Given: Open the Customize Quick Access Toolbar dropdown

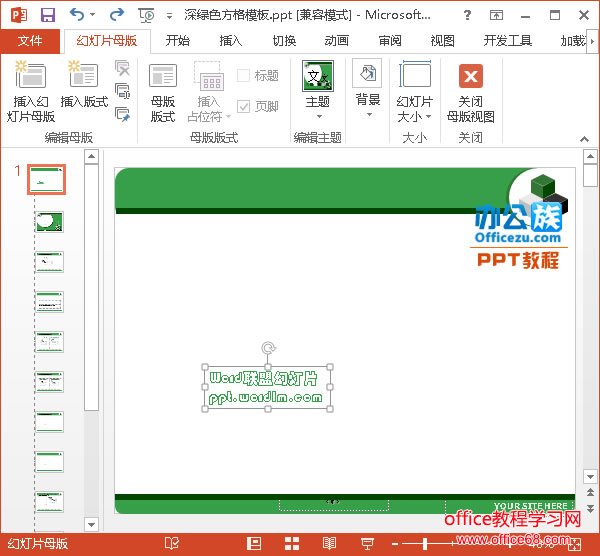Looking at the screenshot, I should [x=169, y=16].
